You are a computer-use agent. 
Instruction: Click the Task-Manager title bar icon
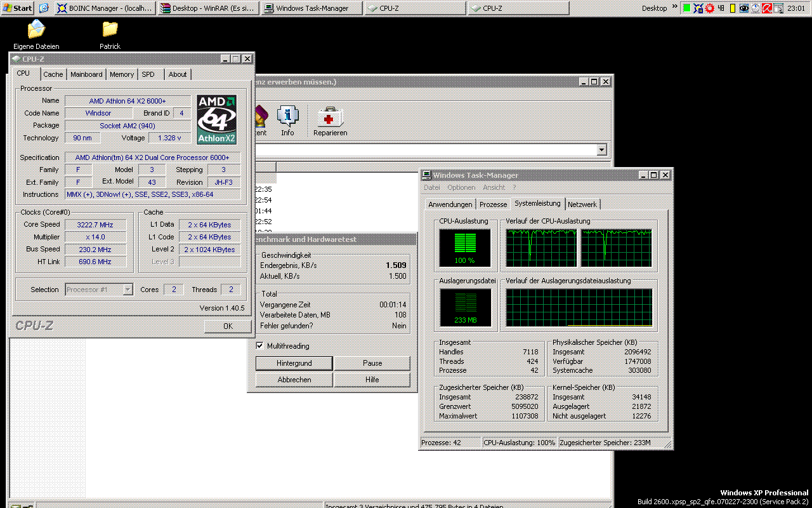[x=428, y=175]
